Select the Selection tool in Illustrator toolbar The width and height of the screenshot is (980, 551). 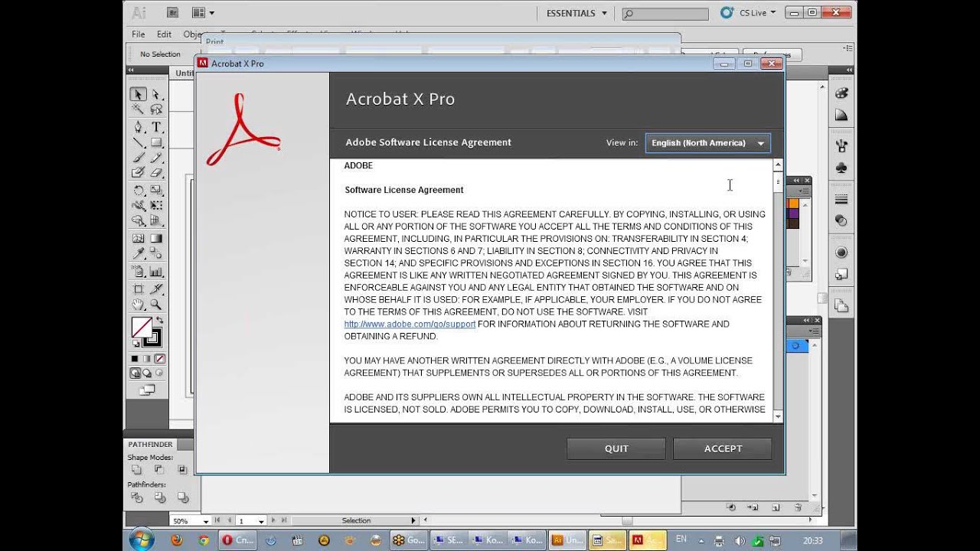tap(138, 94)
